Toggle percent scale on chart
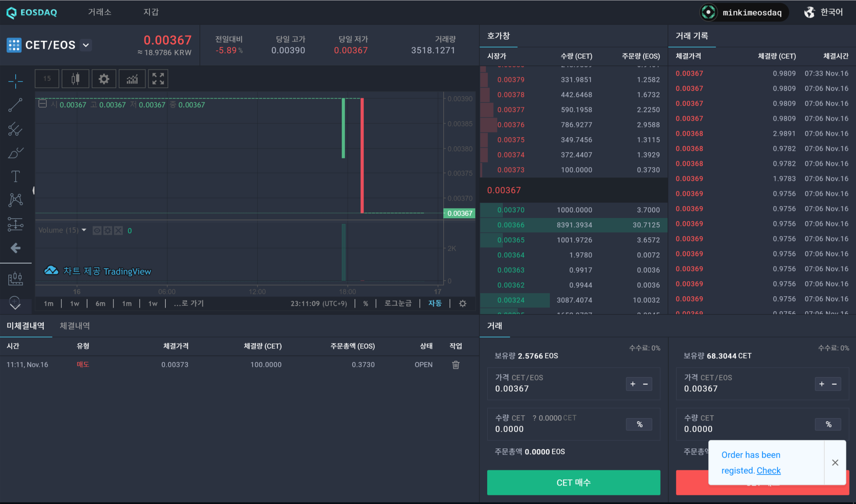The height and width of the screenshot is (504, 856). [x=366, y=304]
